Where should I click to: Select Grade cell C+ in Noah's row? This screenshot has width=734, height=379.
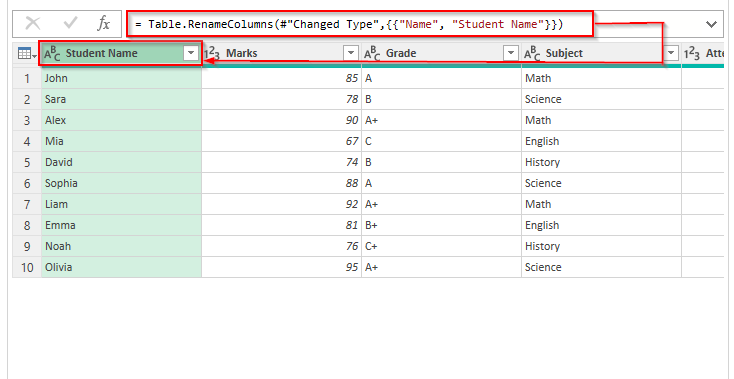pos(441,246)
